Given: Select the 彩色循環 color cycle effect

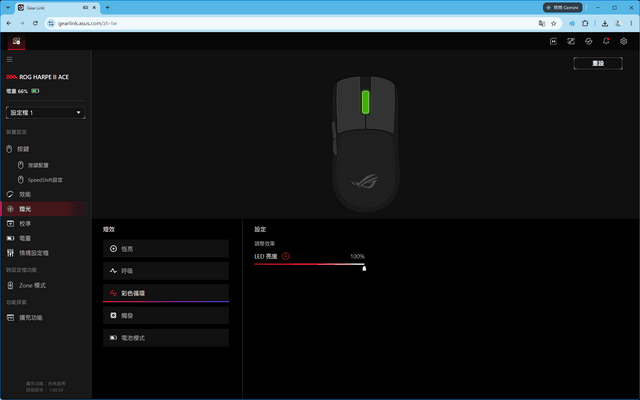Looking at the screenshot, I should click(x=166, y=293).
